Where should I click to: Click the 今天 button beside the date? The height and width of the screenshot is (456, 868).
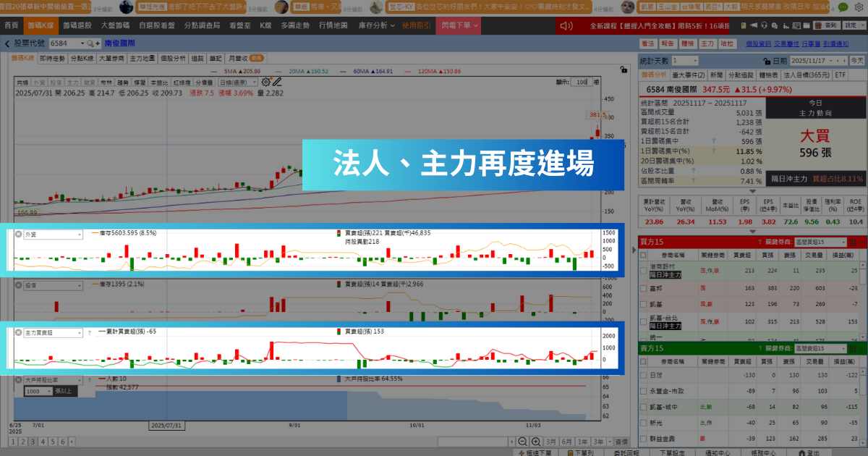pyautogui.click(x=856, y=61)
